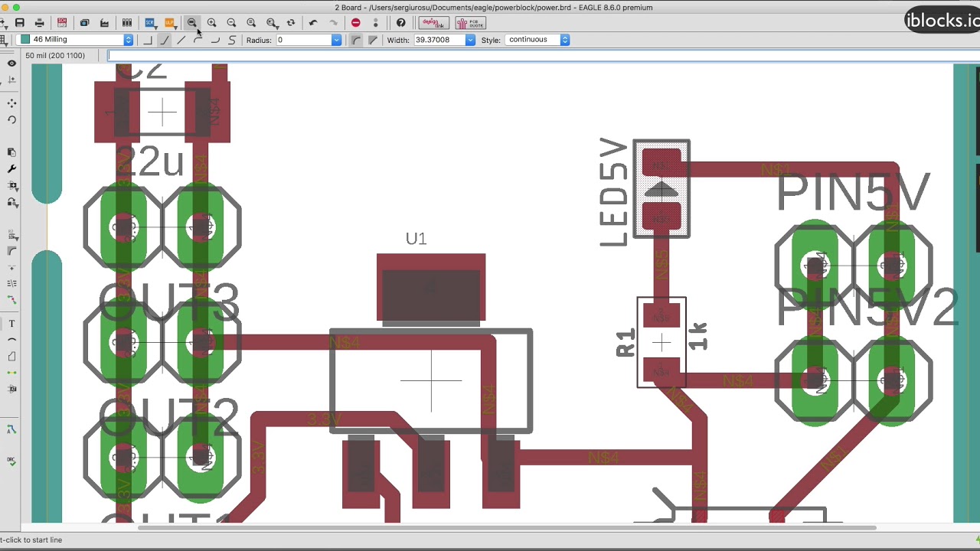Click the red Stop command icon
The image size is (980, 551).
[355, 23]
